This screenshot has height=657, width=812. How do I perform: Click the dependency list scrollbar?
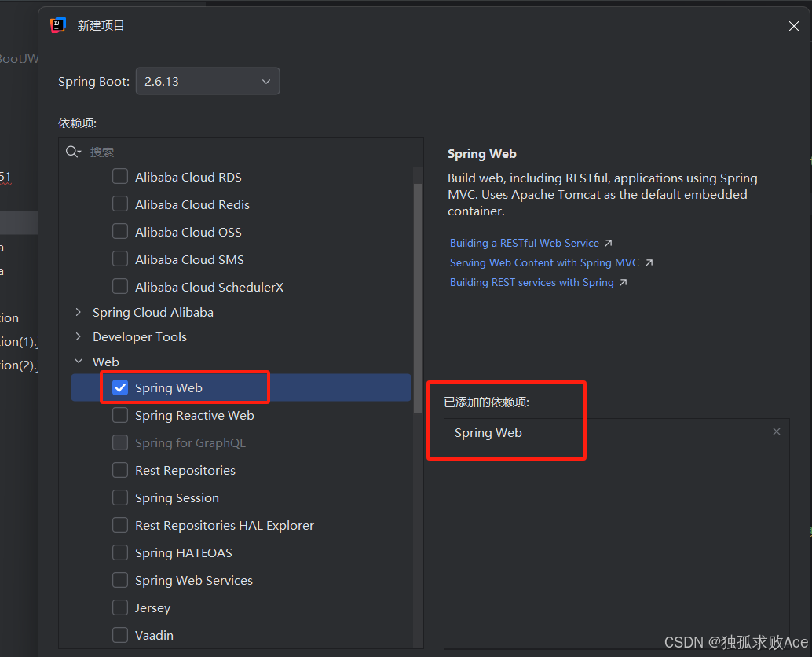tap(418, 298)
